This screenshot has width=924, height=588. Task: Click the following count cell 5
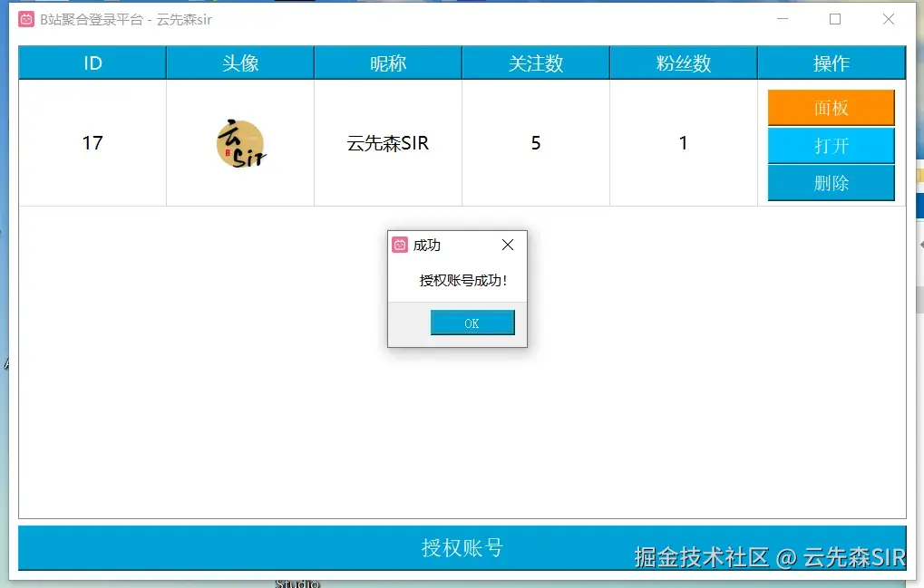coord(536,143)
